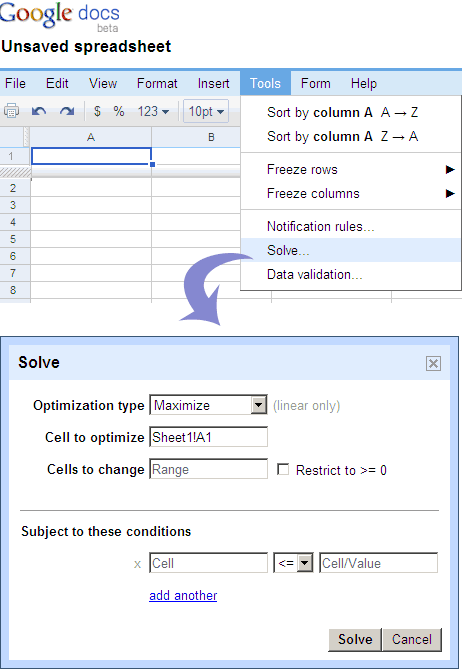
Task: Click the redo arrow icon
Action: [x=67, y=111]
